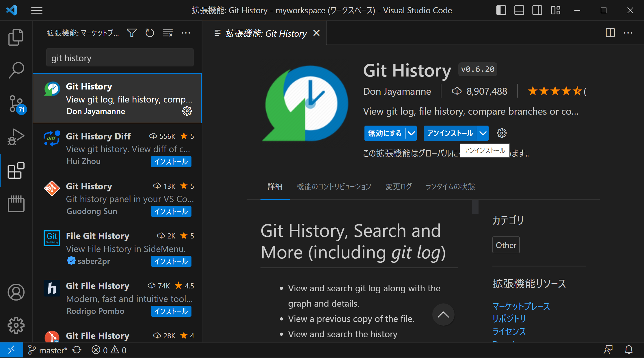Open the hamburger application menu

(37, 11)
